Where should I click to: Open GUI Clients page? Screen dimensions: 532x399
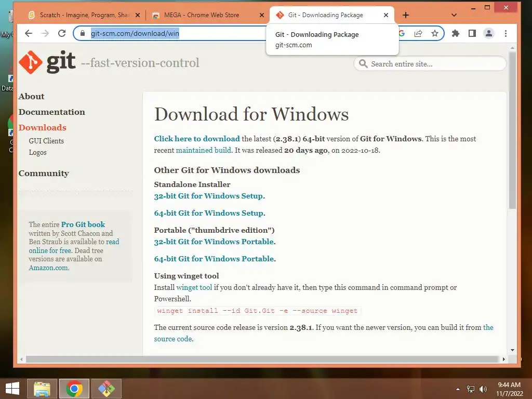coord(46,141)
